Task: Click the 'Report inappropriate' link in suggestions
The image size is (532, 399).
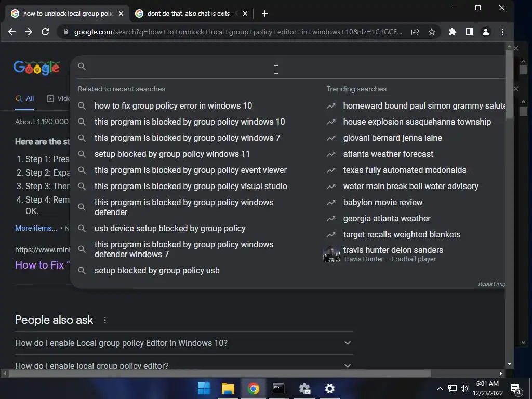Action: [x=491, y=284]
